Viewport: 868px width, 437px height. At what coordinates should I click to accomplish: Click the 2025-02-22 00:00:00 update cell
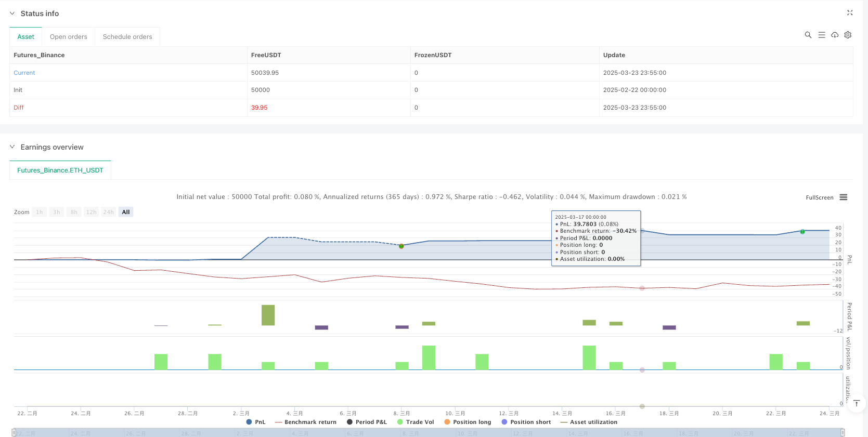pyautogui.click(x=634, y=90)
